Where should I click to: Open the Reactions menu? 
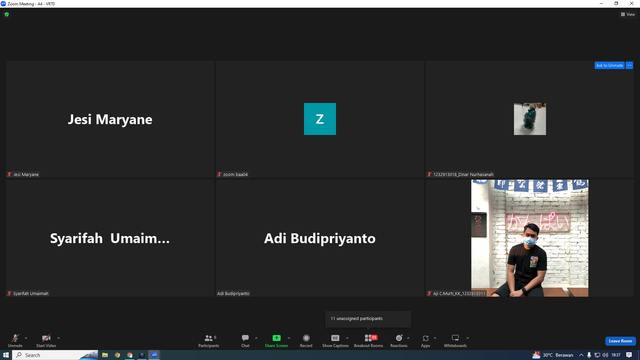[399, 340]
